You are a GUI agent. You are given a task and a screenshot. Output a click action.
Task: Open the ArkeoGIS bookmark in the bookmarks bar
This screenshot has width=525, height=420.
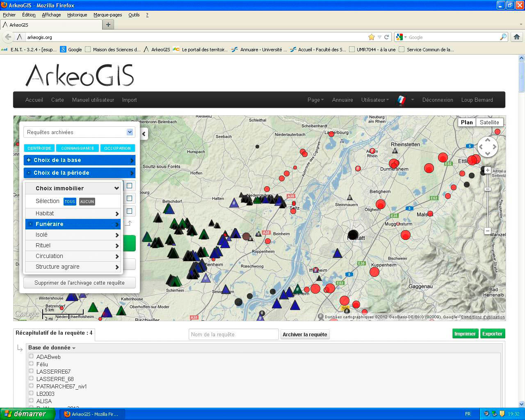pos(157,49)
